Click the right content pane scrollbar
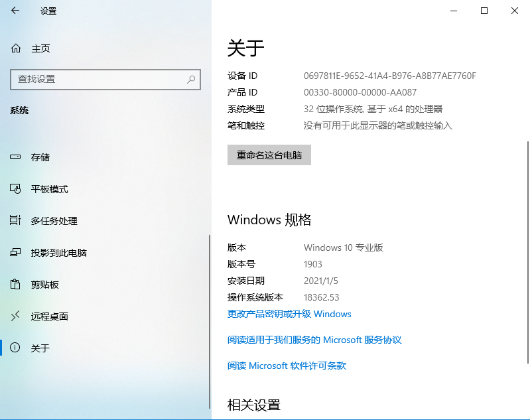The height and width of the screenshot is (420, 530). pyautogui.click(x=527, y=252)
